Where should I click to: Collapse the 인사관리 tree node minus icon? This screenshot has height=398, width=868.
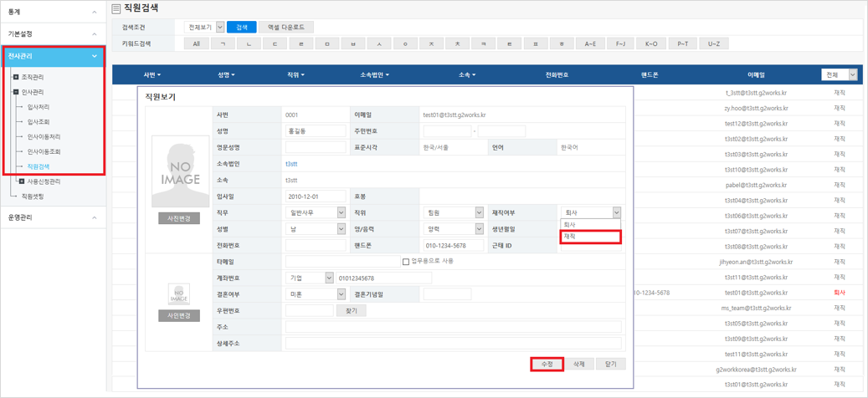(16, 92)
